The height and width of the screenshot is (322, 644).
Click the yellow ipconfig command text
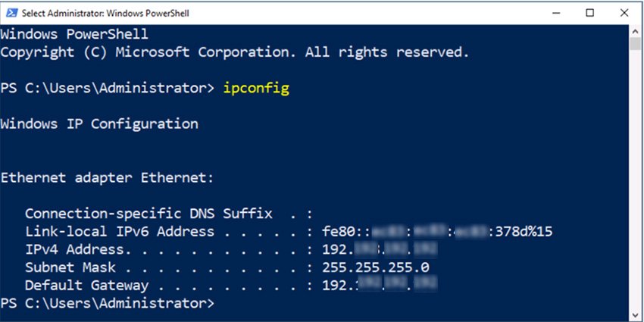[x=256, y=89]
